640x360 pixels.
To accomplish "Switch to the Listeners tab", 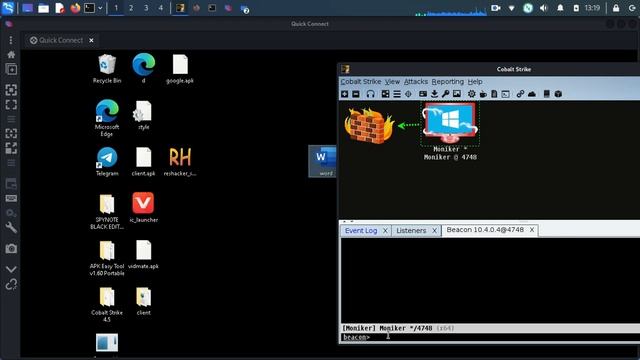I will pyautogui.click(x=411, y=231).
